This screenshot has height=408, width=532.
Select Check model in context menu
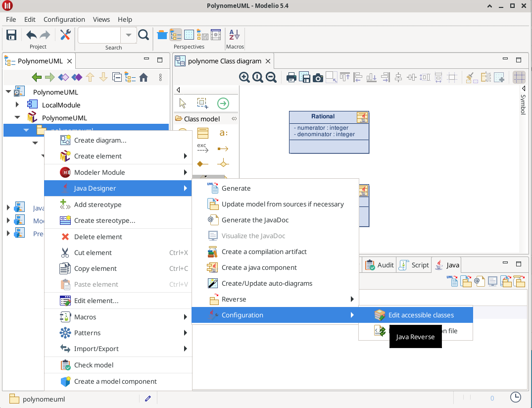coord(118,365)
